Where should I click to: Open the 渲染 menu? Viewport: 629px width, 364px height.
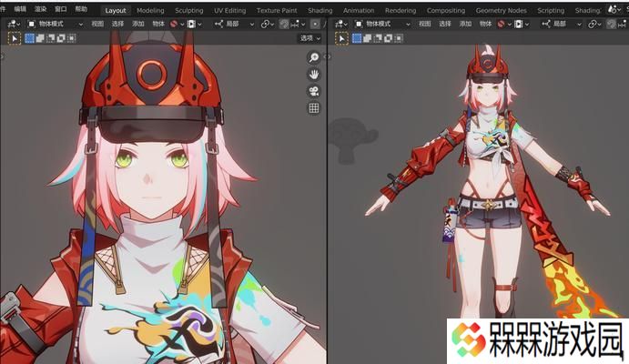(40, 9)
